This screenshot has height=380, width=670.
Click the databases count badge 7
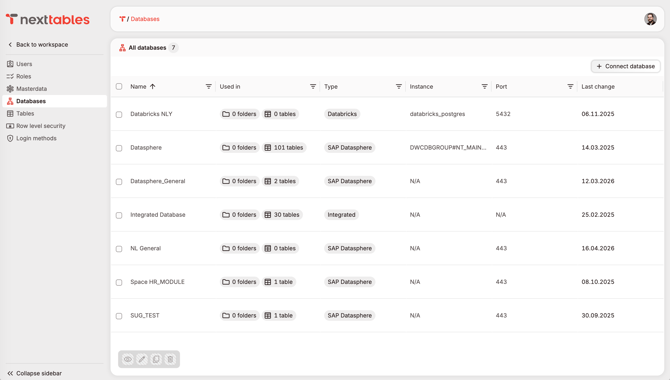tap(173, 47)
